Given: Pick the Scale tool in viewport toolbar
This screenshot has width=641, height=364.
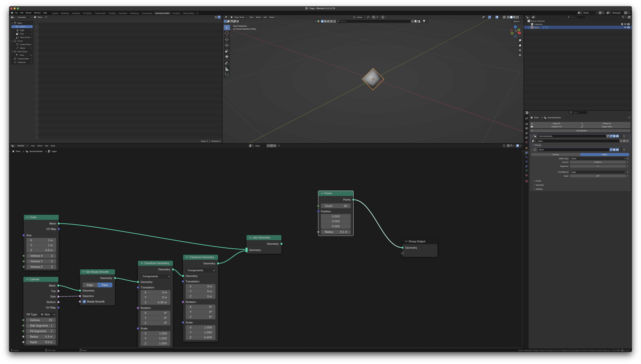Looking at the screenshot, I should [227, 51].
